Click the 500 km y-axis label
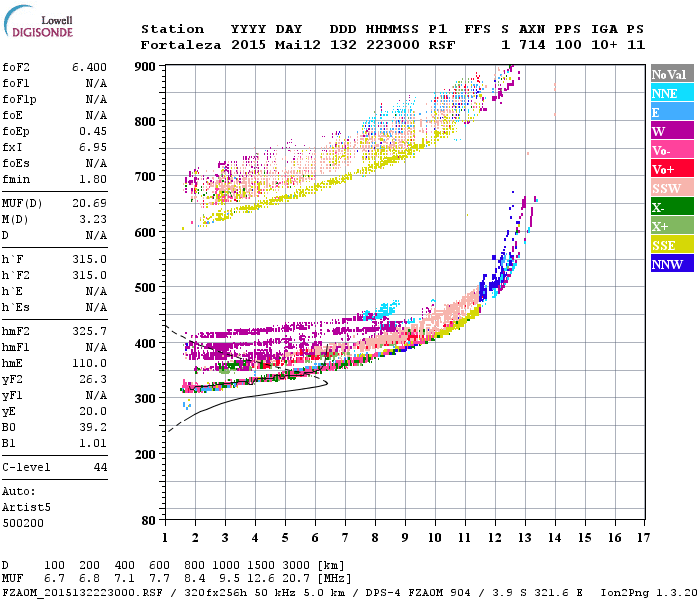 [x=145, y=288]
